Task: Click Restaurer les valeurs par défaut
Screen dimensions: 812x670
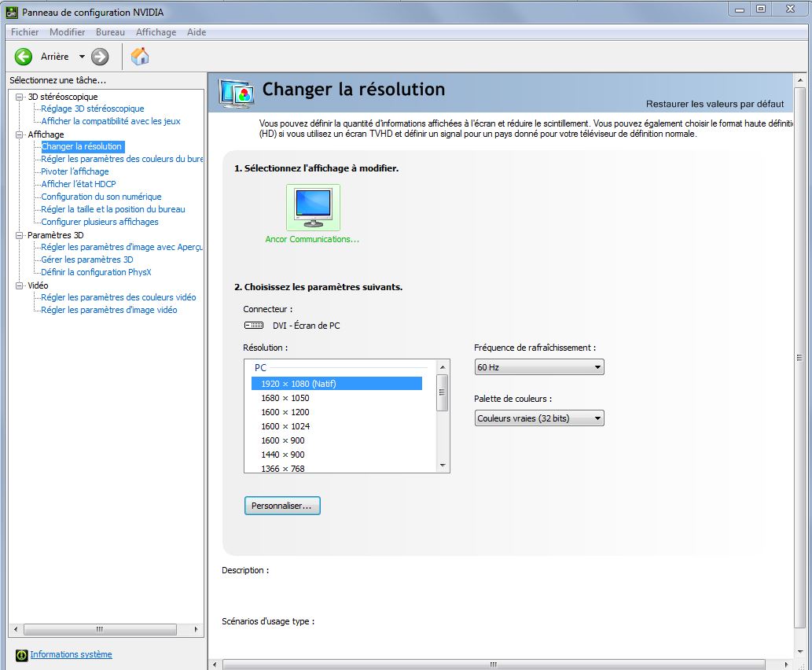Action: pyautogui.click(x=714, y=104)
